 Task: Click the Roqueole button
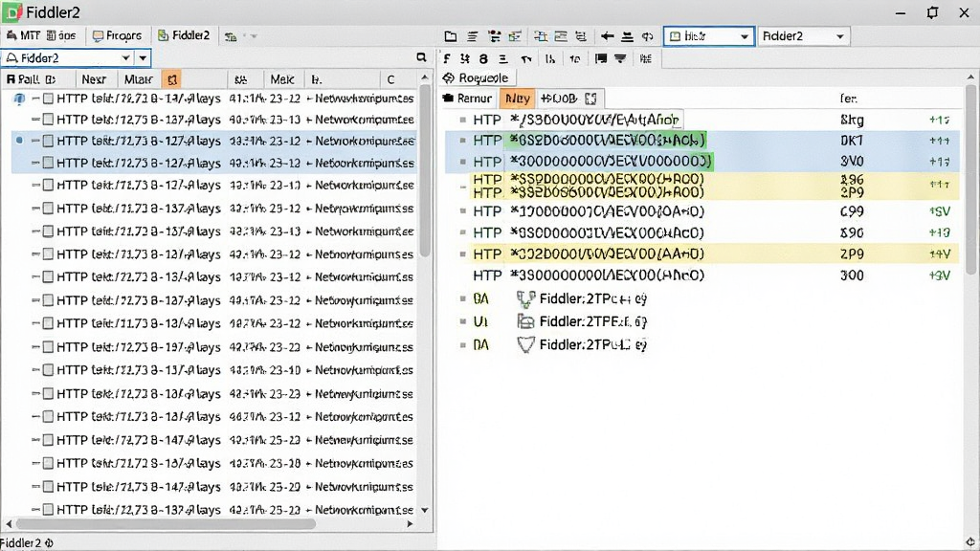[x=476, y=78]
